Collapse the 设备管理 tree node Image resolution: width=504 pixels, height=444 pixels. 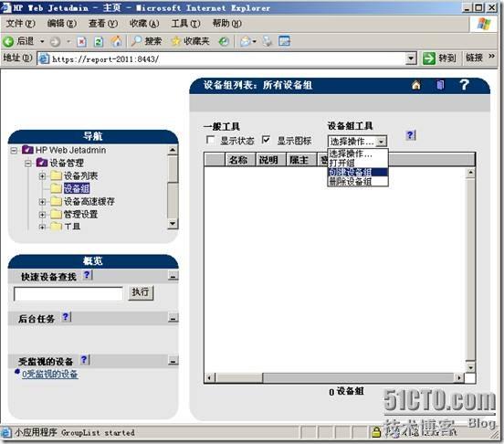[28, 164]
